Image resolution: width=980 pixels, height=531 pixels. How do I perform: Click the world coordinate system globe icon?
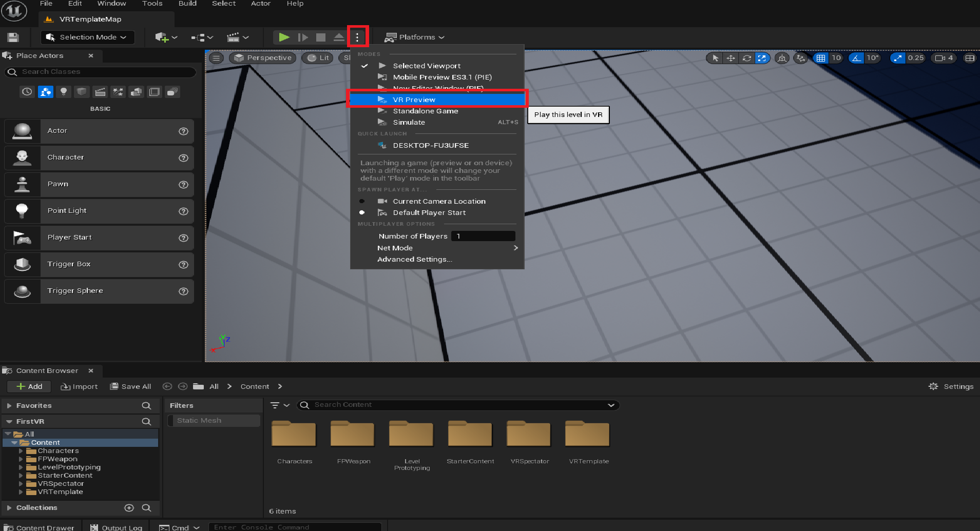(782, 58)
